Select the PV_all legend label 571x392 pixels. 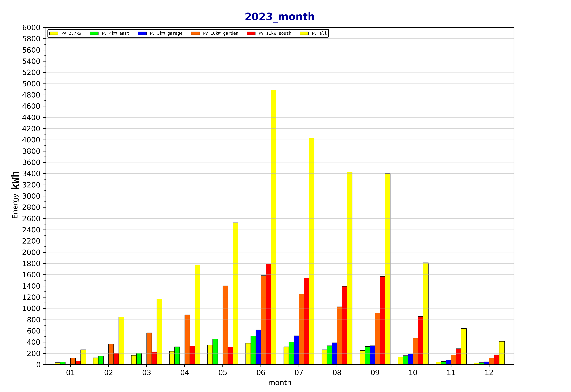[319, 33]
